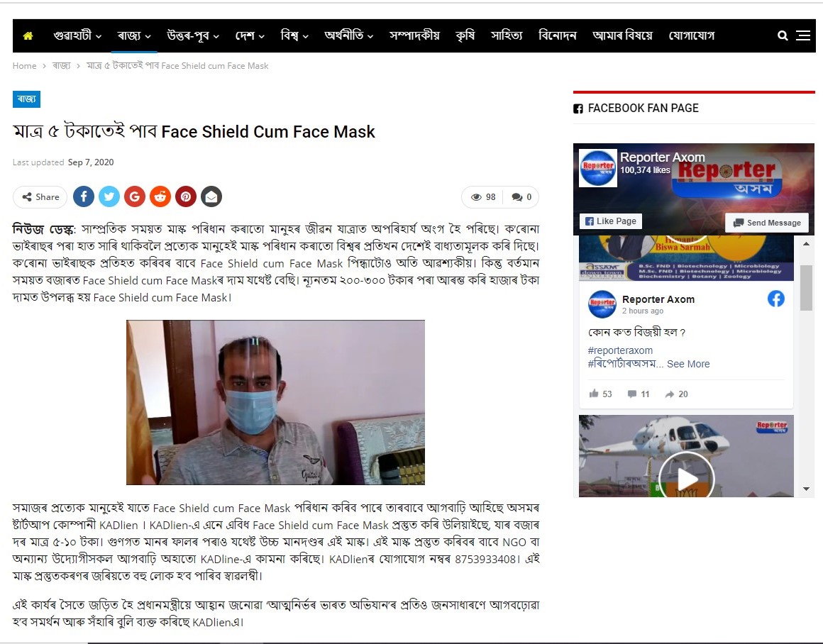Click the Facebook feed scrollbar down arrow

pos(806,489)
